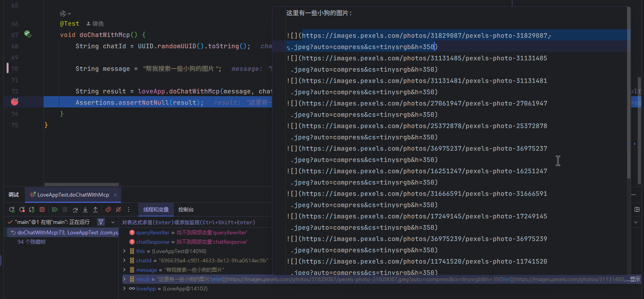Click the 显示 link on result row
This screenshot has height=299, width=644.
(x=635, y=279)
